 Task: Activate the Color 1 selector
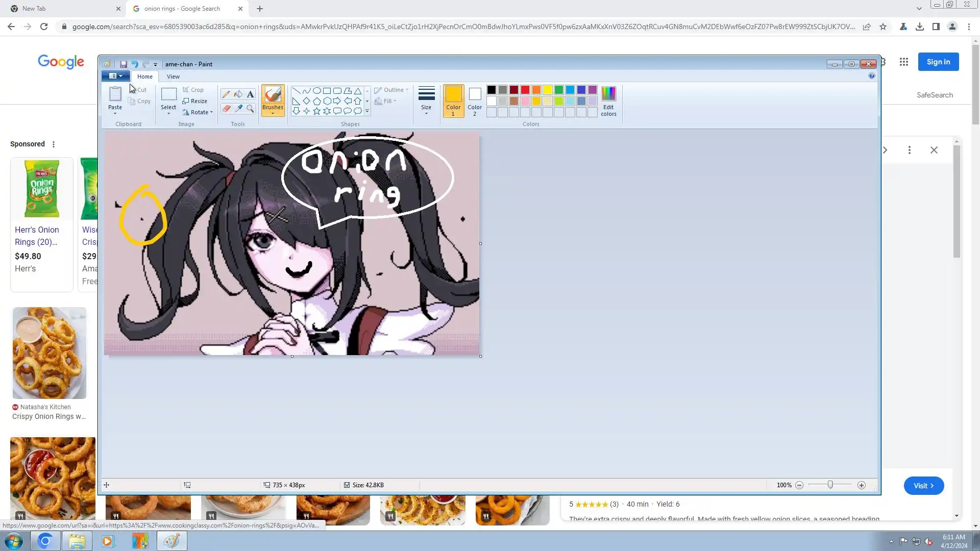pos(453,101)
